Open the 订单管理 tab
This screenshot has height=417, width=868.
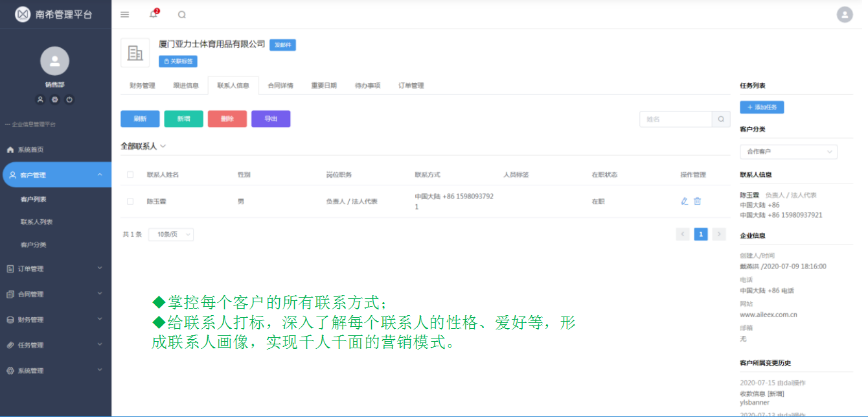pos(411,85)
